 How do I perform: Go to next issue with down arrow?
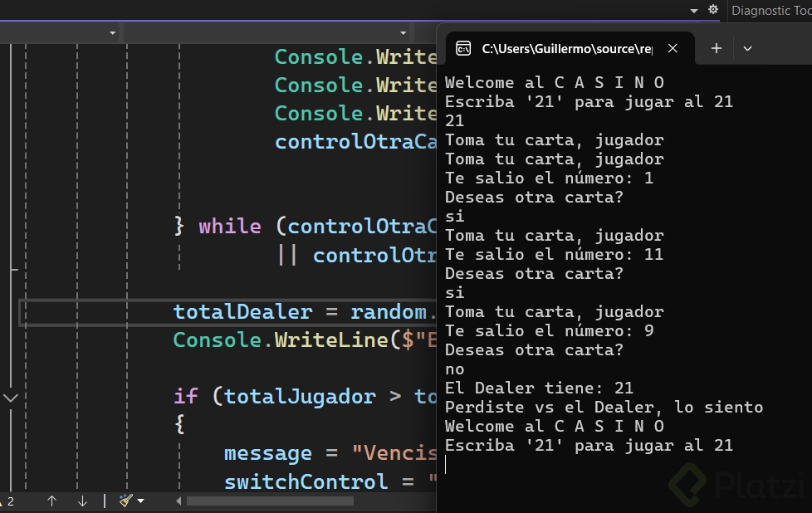pos(82,501)
